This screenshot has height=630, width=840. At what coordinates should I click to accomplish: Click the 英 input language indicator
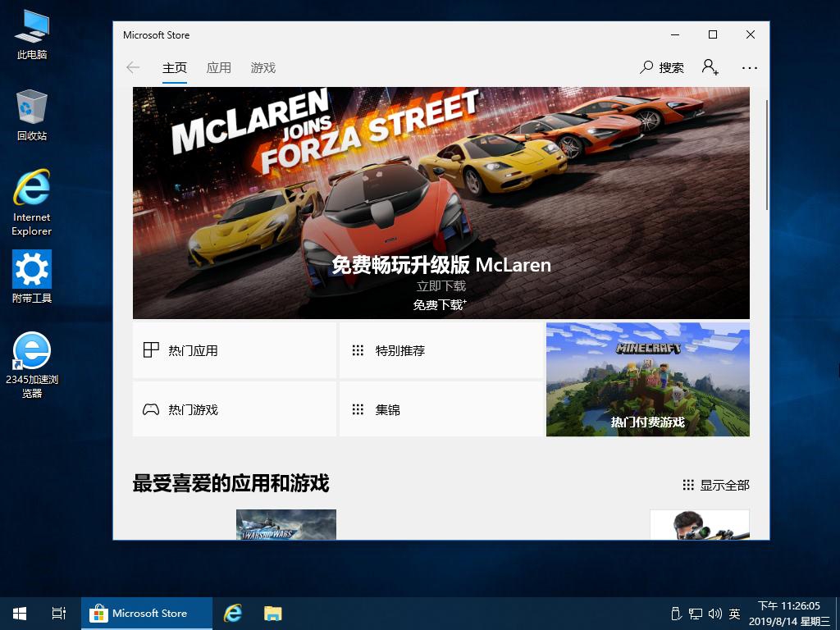click(x=734, y=614)
